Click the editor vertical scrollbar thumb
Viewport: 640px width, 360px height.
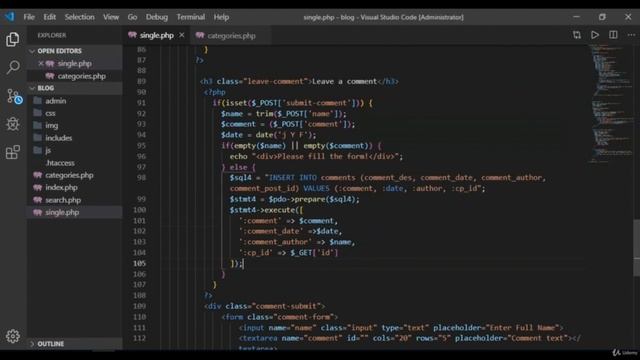636,248
